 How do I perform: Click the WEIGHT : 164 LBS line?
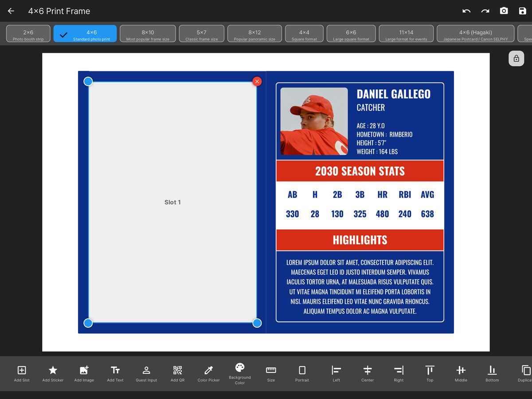tap(377, 152)
